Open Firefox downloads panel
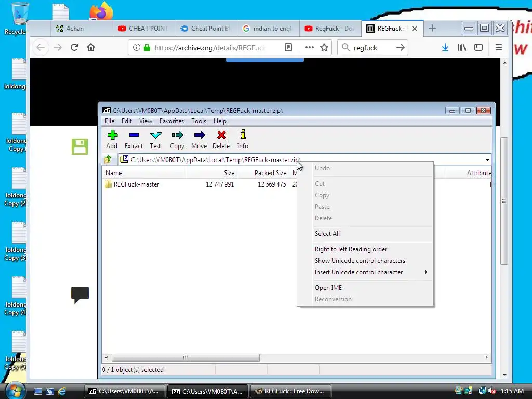 (x=445, y=47)
